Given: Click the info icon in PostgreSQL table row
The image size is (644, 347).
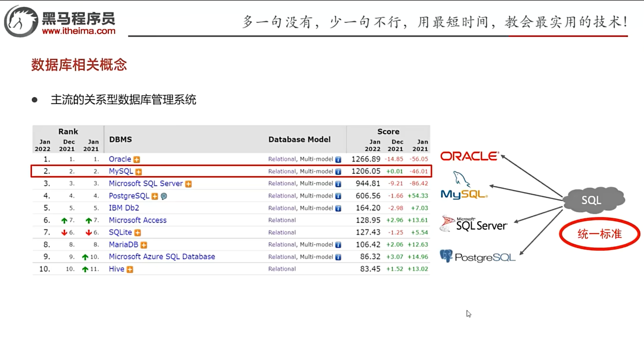Looking at the screenshot, I should click(x=338, y=196).
